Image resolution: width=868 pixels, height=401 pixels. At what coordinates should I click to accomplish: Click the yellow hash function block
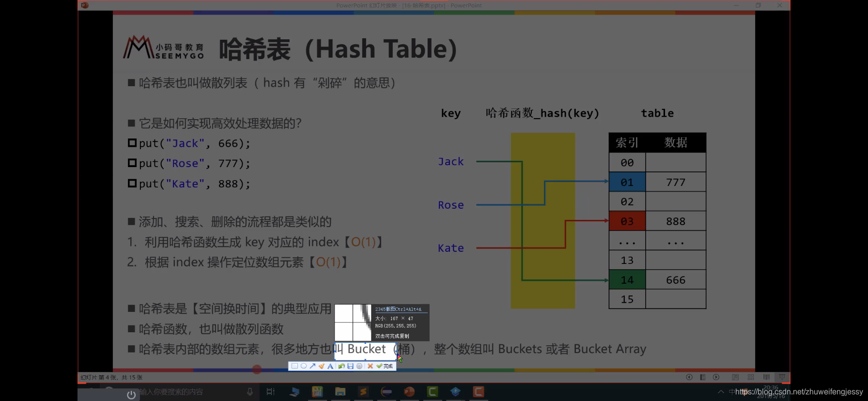tap(543, 221)
